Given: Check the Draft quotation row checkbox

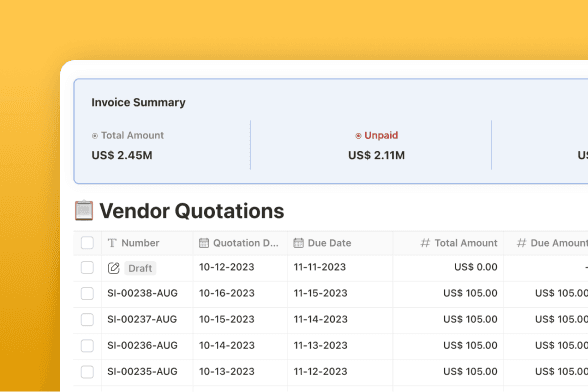Looking at the screenshot, I should coord(87,268).
